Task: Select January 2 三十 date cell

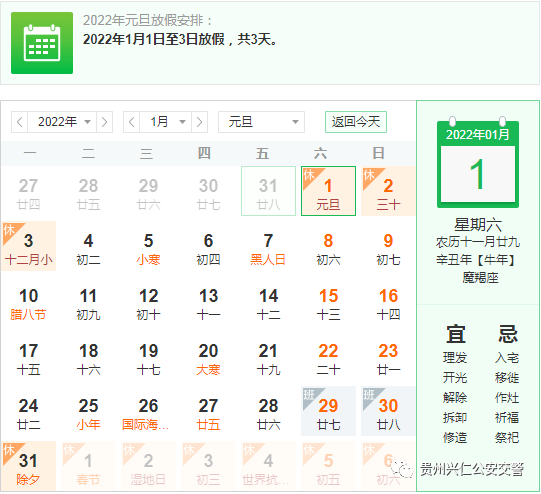Action: [388, 191]
